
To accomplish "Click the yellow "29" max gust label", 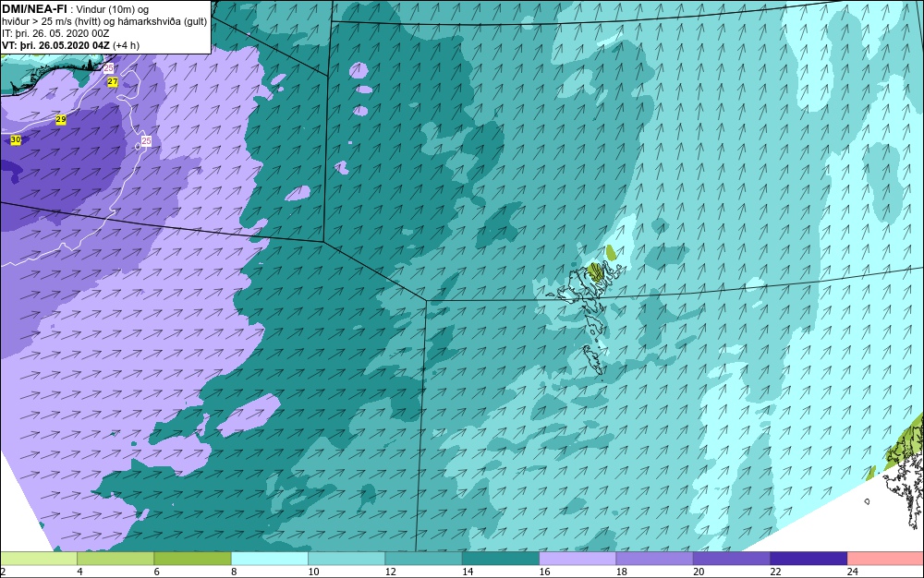I will (61, 119).
